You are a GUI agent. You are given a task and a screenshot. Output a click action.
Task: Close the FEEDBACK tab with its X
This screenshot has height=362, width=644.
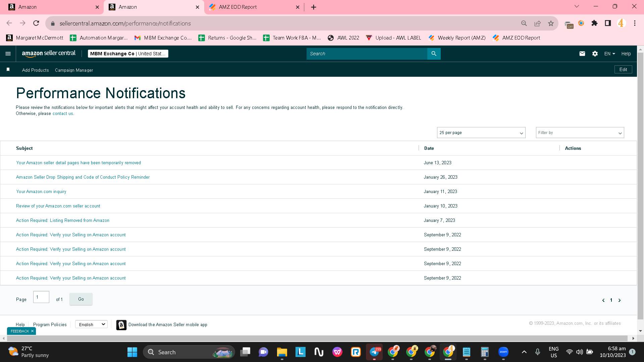pos(32,331)
